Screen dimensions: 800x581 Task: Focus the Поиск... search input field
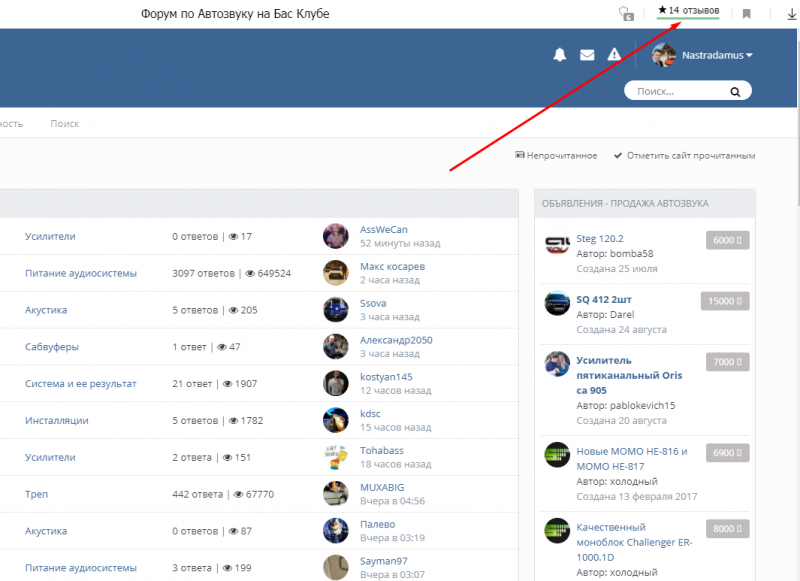point(681,91)
